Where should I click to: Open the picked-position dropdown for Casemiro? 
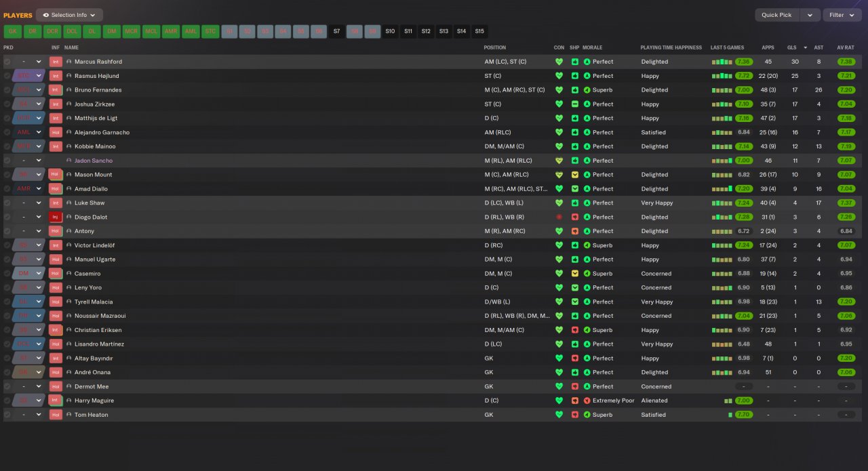(39, 274)
